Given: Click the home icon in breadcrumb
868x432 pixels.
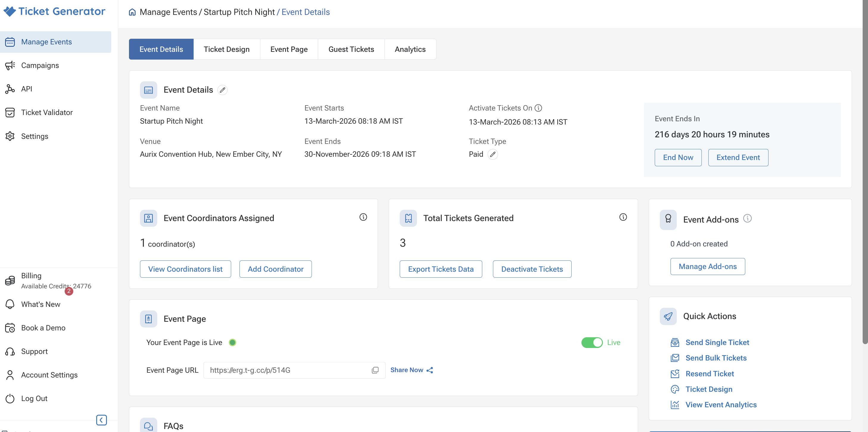Looking at the screenshot, I should click(132, 12).
